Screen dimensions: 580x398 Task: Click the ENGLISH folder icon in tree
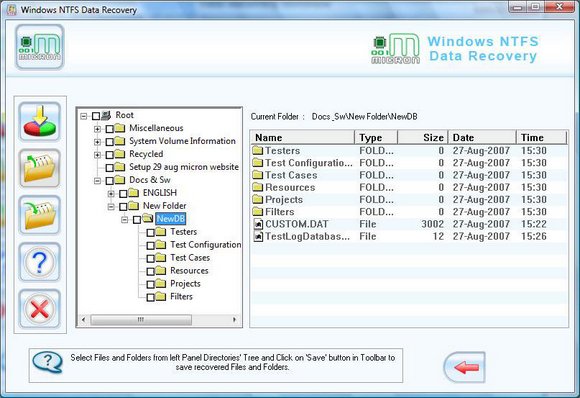[x=133, y=193]
